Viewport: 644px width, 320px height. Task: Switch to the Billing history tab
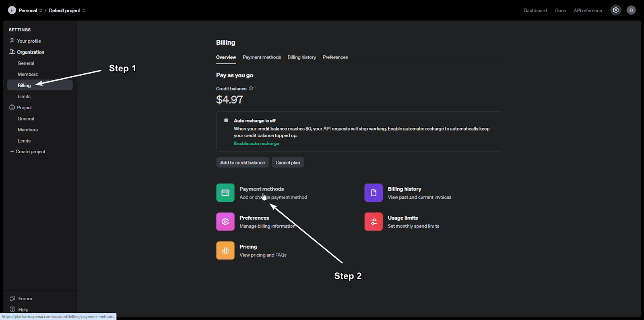click(301, 57)
